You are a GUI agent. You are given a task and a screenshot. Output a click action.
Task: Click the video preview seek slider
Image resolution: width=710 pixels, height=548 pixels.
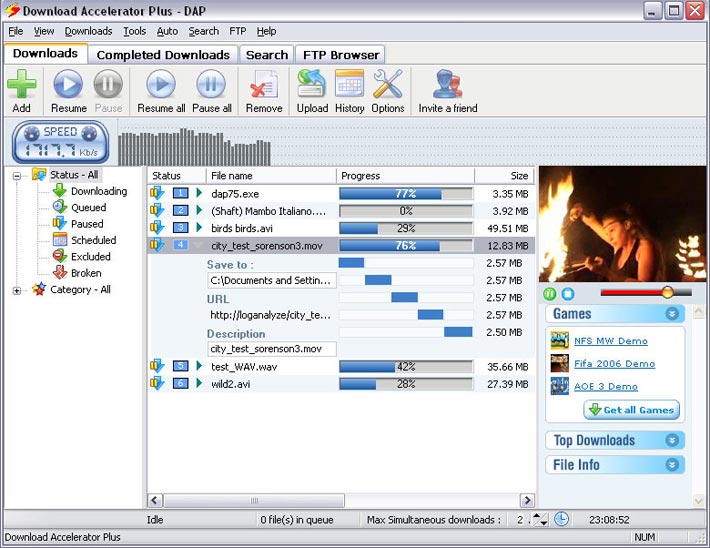[x=644, y=293]
